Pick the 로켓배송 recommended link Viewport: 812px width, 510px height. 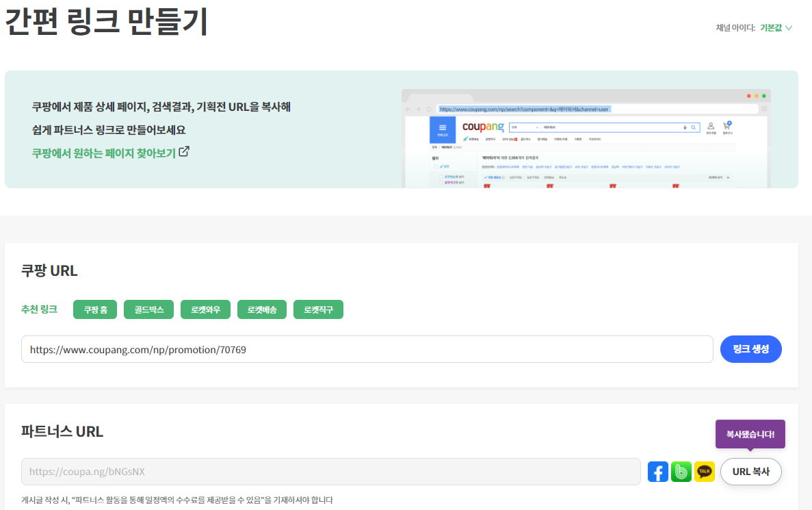(x=262, y=309)
